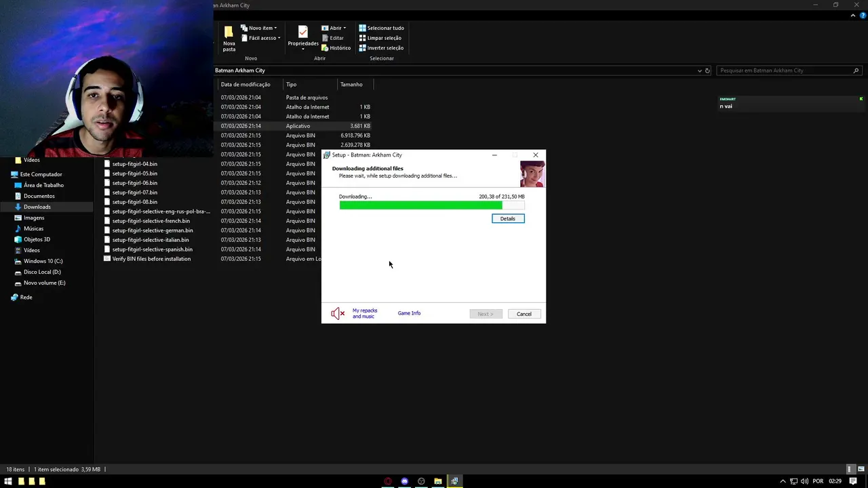868x488 pixels.
Task: Toggle the music mute speaker icon in Setup
Action: click(x=338, y=313)
